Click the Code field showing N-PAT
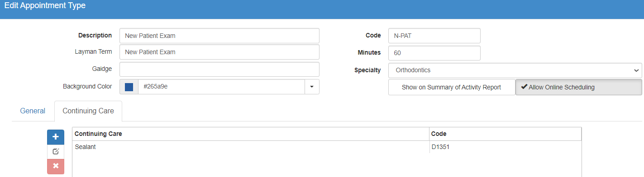The height and width of the screenshot is (177, 644). (434, 36)
